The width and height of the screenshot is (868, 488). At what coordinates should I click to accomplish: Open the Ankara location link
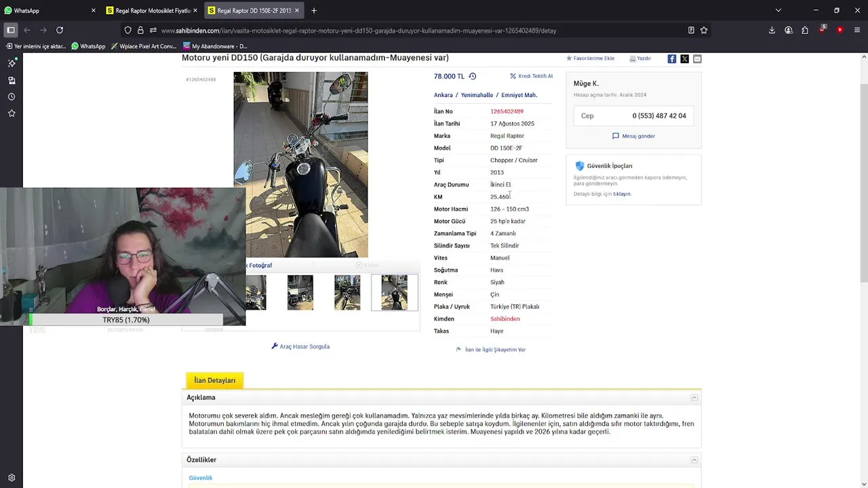pos(443,96)
